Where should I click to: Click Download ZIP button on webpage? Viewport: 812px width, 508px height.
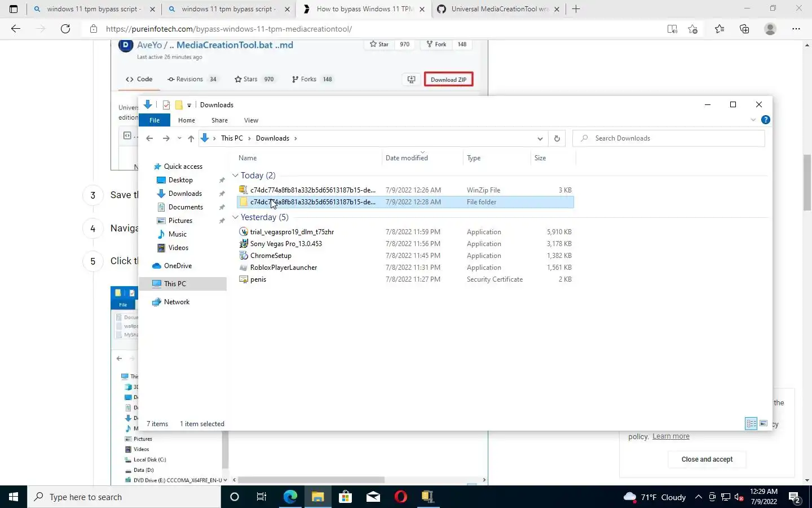point(448,80)
